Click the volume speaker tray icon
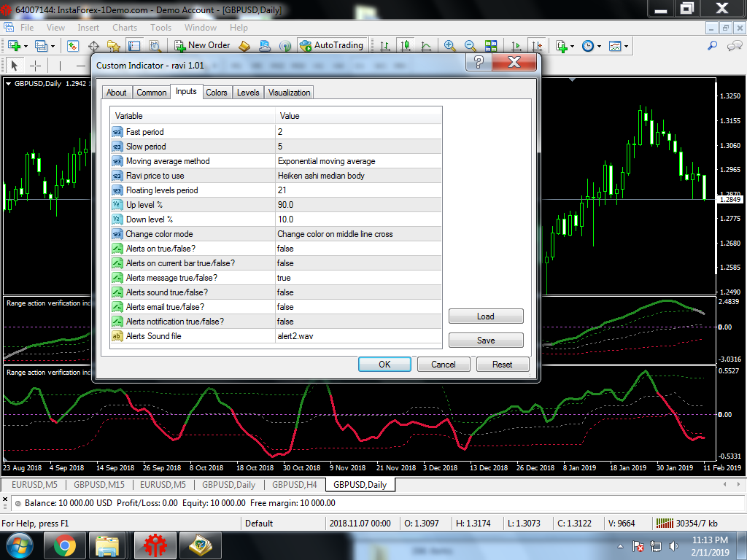Screen dimensions: 747x560 [673, 546]
